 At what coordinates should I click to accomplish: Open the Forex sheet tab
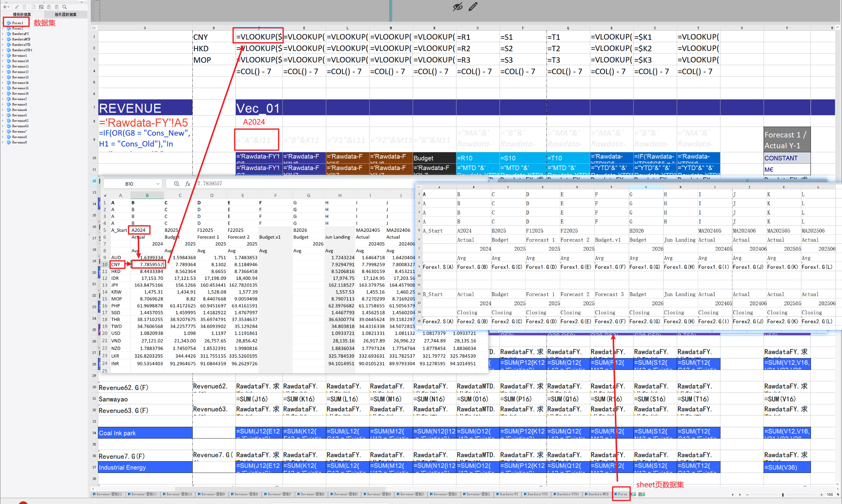click(621, 494)
